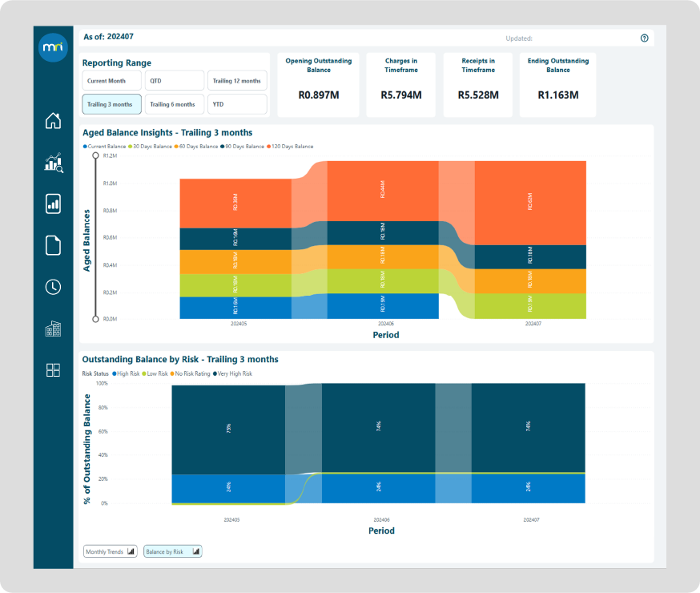
Task: Select the YTD reporting range
Action: 237,104
